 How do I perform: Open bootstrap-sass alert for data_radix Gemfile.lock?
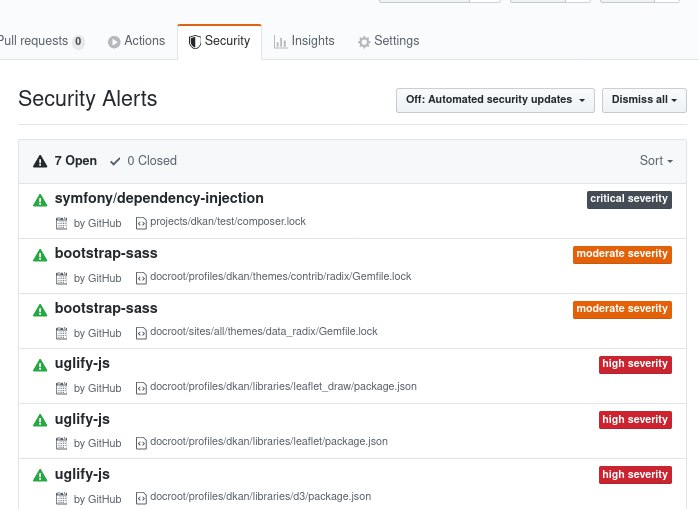point(106,308)
